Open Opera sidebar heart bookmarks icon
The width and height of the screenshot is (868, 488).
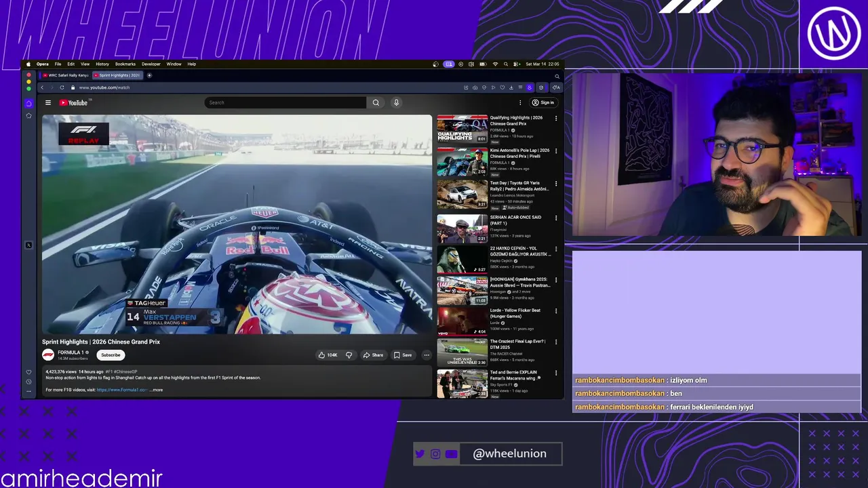pyautogui.click(x=28, y=372)
